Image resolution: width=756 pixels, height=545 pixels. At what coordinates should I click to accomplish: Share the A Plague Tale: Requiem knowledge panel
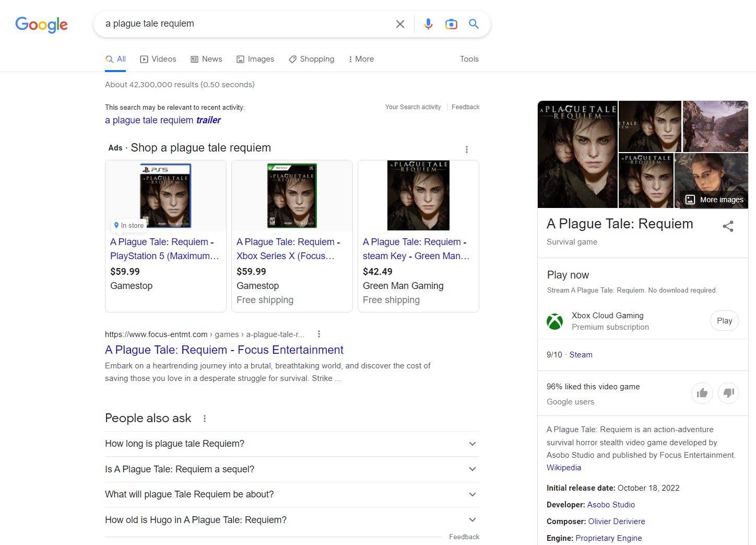tap(728, 226)
